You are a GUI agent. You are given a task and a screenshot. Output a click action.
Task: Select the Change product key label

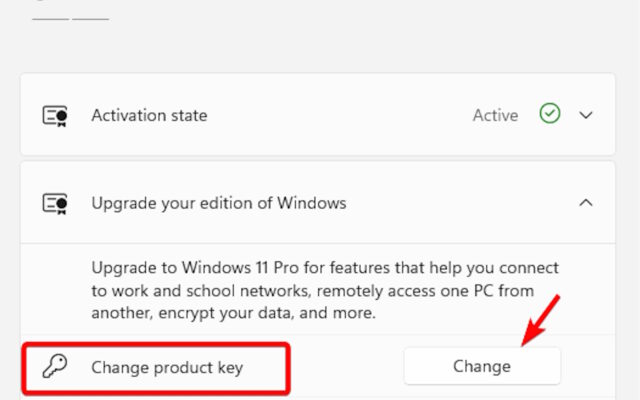(167, 367)
